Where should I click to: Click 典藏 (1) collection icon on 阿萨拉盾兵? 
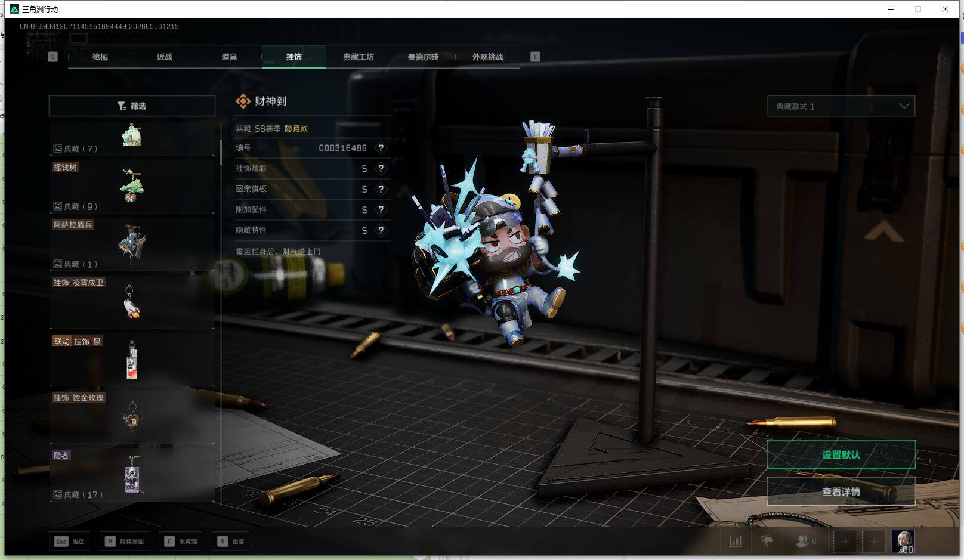coord(58,264)
